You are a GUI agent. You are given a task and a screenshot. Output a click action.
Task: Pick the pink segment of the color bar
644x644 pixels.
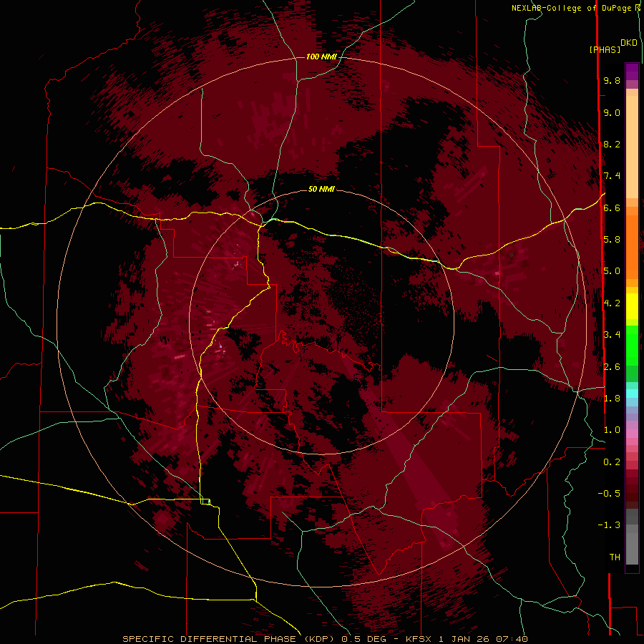[x=632, y=434]
